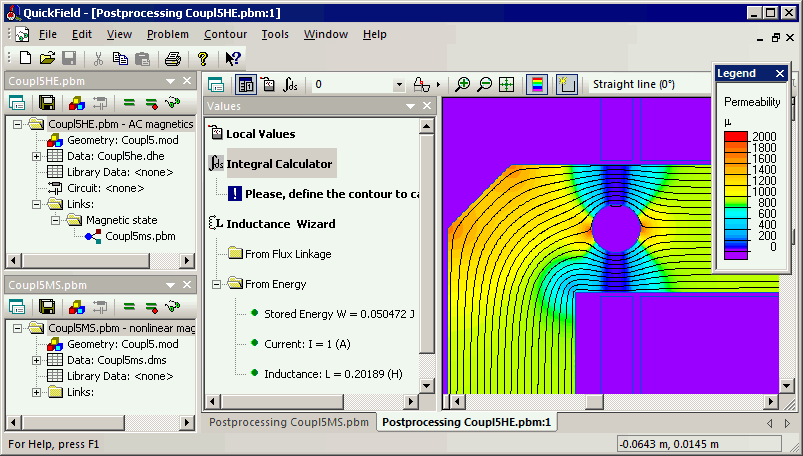Click the red 2000 color band in legend

point(736,136)
